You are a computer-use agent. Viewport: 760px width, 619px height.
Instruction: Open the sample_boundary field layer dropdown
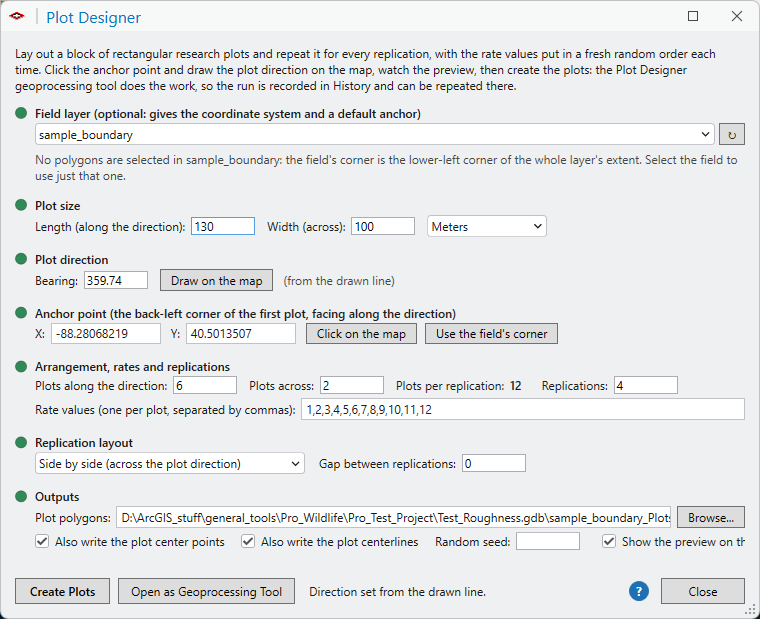pyautogui.click(x=375, y=134)
